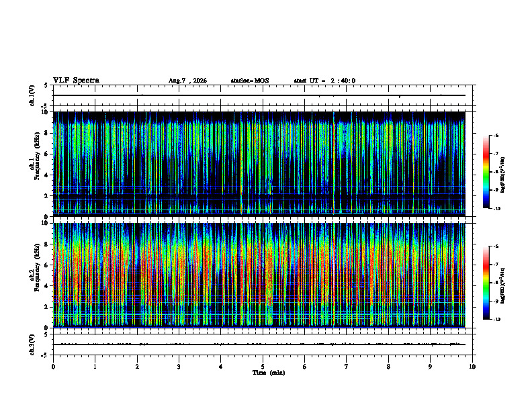Click the ch.3 voltage waveform trace

coord(259,345)
